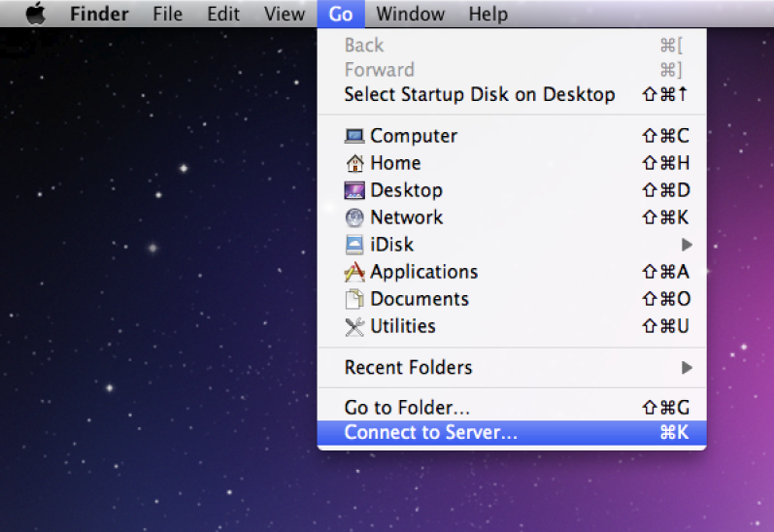Click the Network globe icon
This screenshot has height=532, width=774.
pos(354,217)
